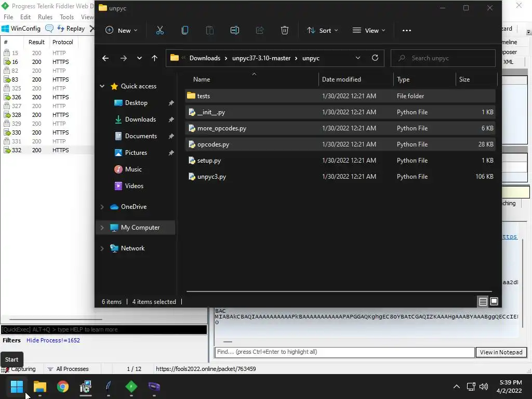Viewport: 532px width, 399px height.
Task: Open the Windows Start button
Action: 17,387
